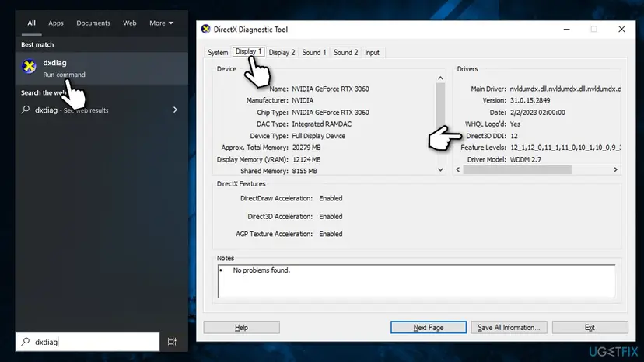
Task: Click the Manufacturer value NVIDIA
Action: pyautogui.click(x=303, y=100)
